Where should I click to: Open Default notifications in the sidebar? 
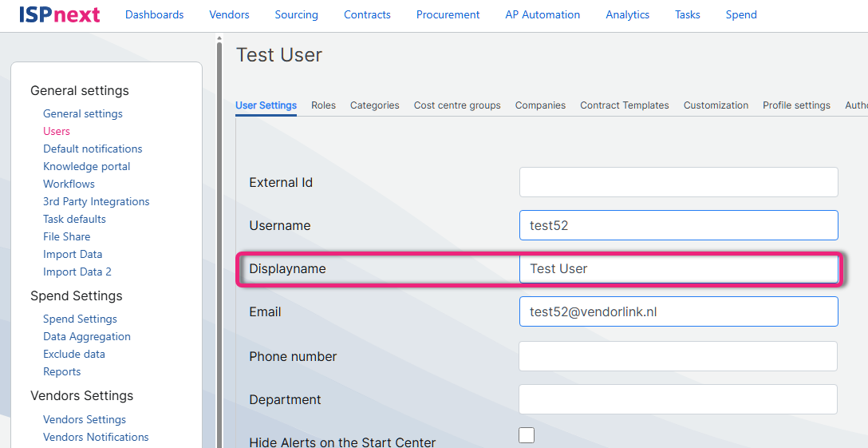pos(93,149)
